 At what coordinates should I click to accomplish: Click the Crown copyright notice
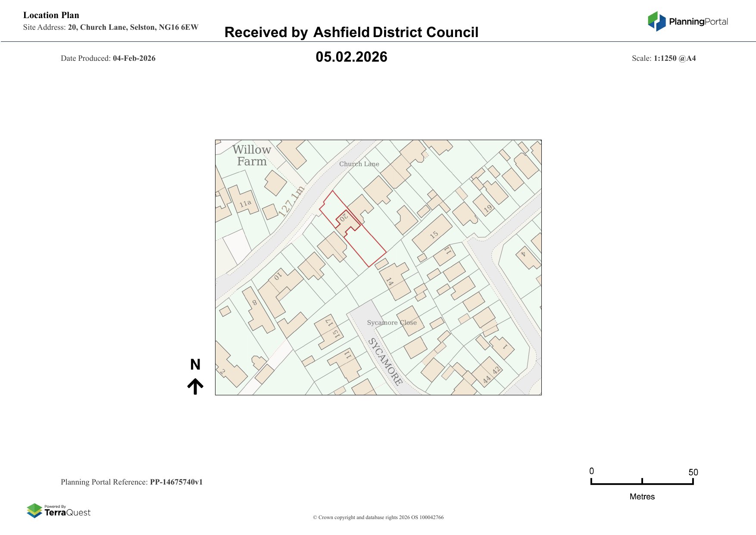click(x=378, y=517)
